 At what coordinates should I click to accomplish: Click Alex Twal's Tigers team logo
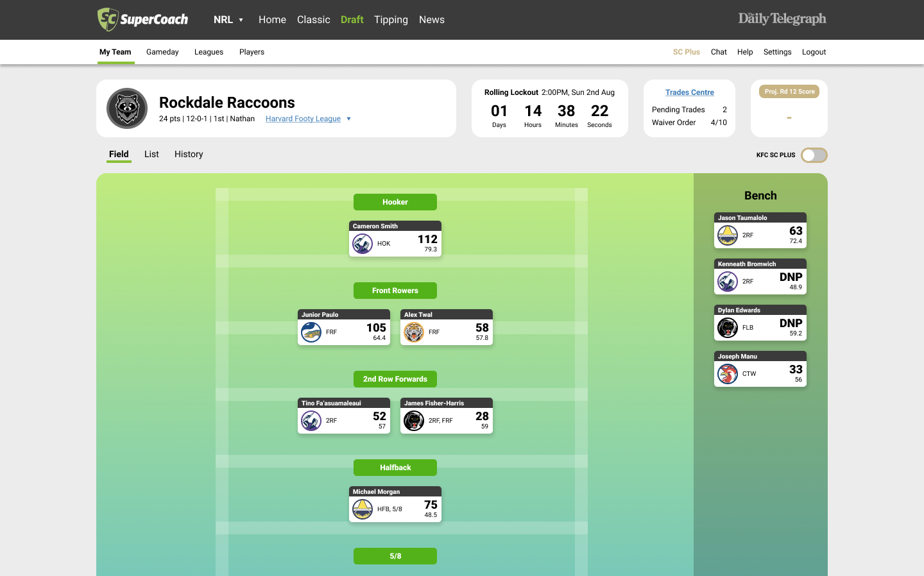[414, 332]
